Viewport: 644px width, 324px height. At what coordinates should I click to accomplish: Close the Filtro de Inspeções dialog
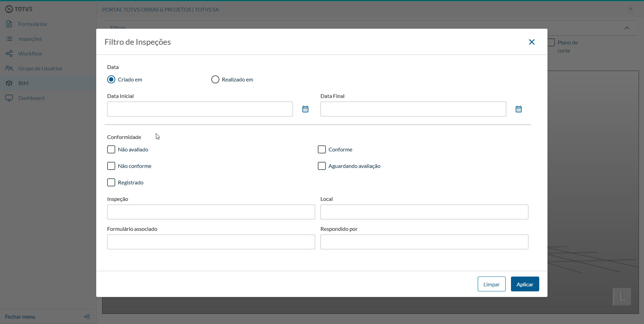531,42
